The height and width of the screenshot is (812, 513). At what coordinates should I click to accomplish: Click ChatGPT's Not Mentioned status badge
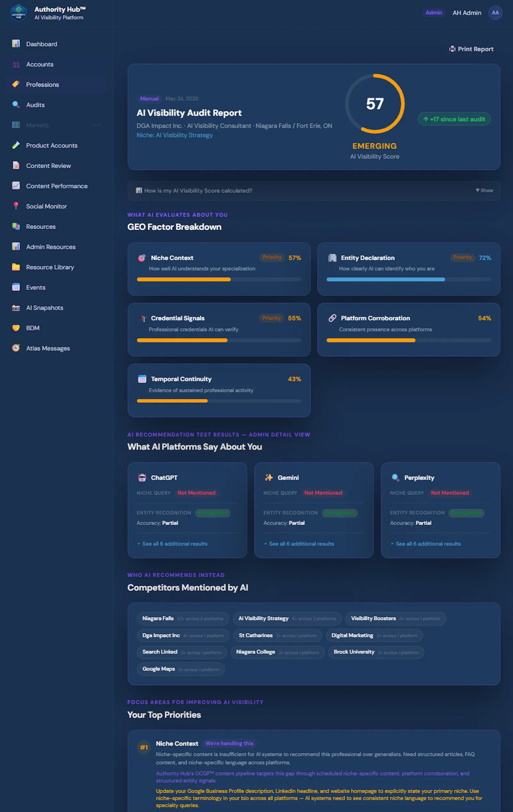click(x=197, y=493)
